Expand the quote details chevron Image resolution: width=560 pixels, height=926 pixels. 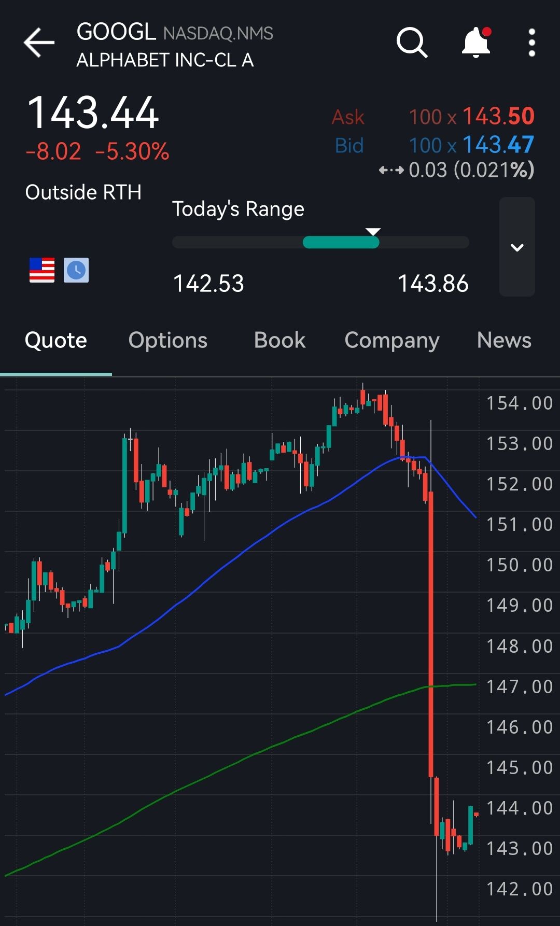[517, 247]
